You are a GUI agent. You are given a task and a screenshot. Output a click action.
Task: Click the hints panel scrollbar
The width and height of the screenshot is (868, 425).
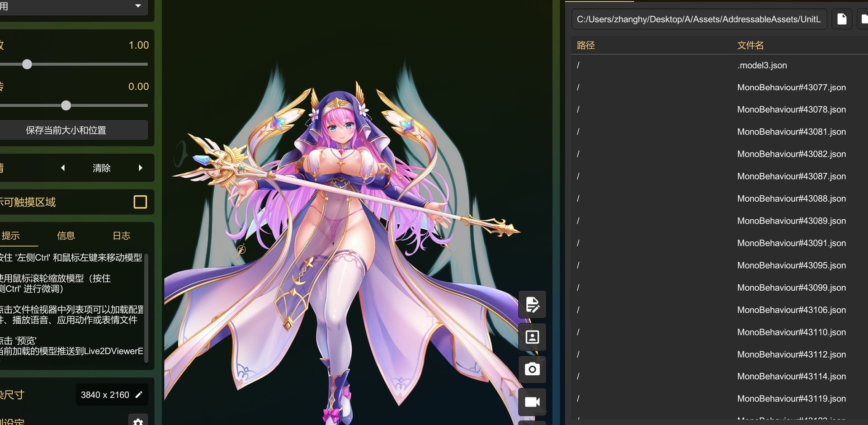(146, 307)
